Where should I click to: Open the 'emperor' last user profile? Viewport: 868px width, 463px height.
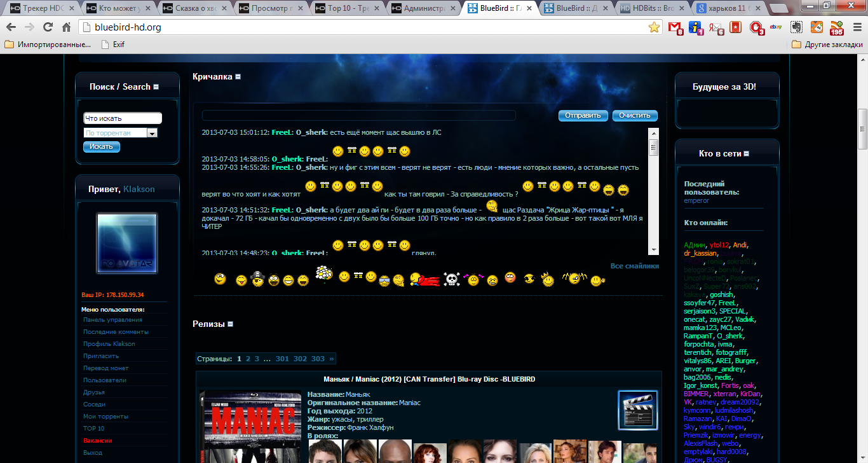696,201
